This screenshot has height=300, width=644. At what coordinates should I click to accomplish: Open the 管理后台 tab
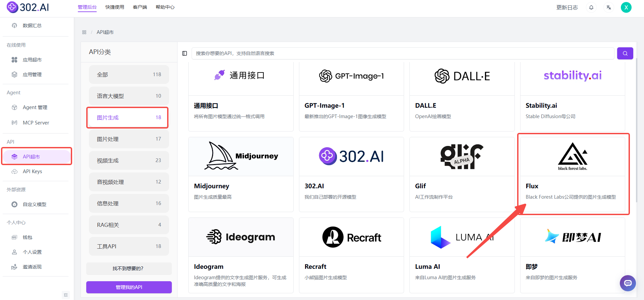point(87,7)
